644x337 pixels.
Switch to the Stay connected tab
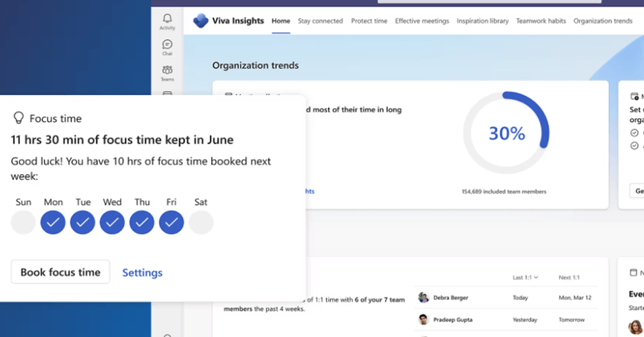pyautogui.click(x=321, y=21)
